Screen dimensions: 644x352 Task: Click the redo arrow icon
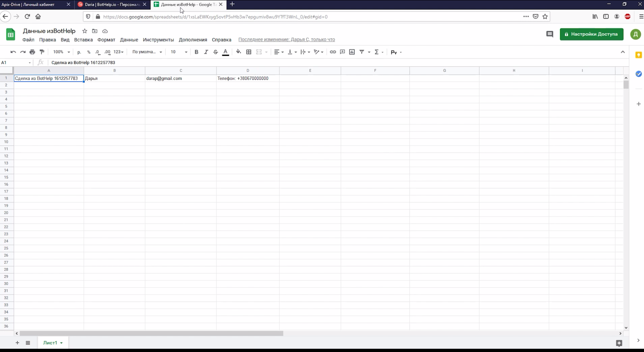pyautogui.click(x=23, y=52)
